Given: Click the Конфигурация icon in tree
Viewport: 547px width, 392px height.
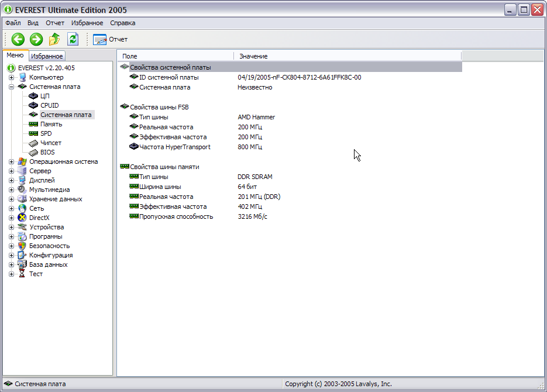Looking at the screenshot, I should [x=22, y=255].
